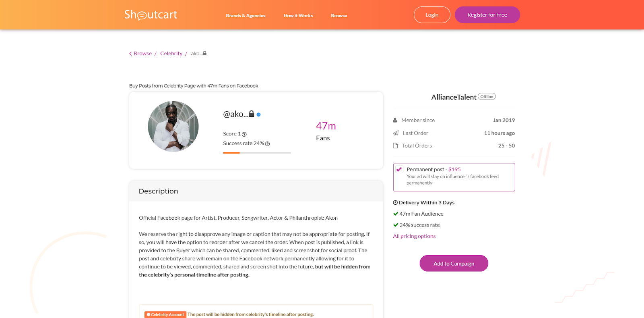
Task: Click the success rate progress bar
Action: click(257, 153)
